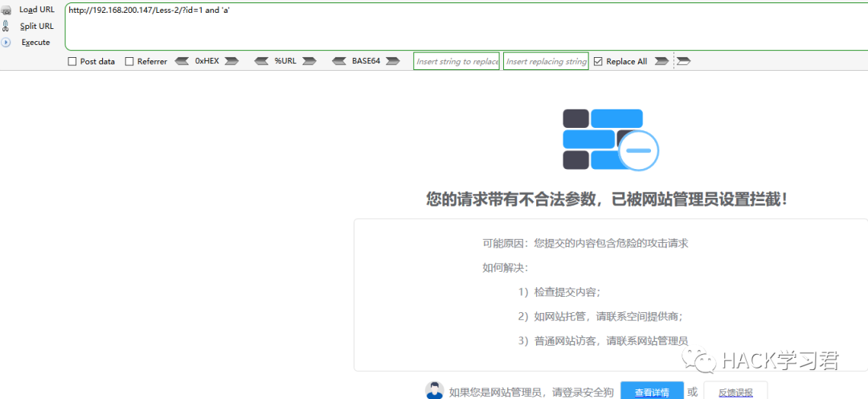The height and width of the screenshot is (399, 868).
Task: Click the BASE64 label
Action: point(366,61)
